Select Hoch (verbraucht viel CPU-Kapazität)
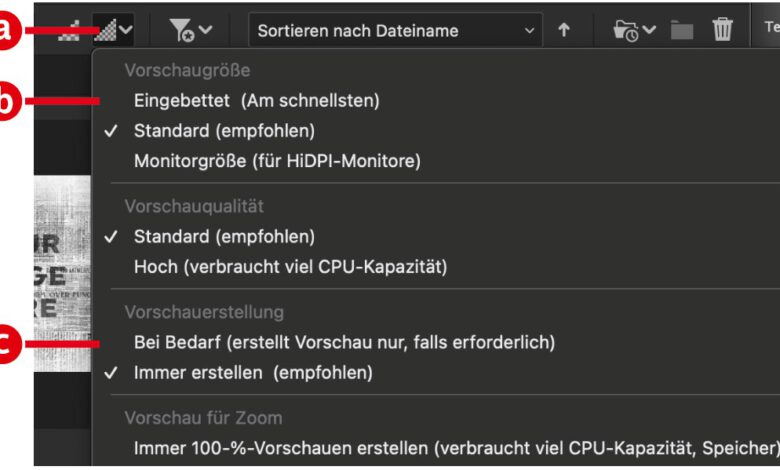The image size is (780, 470). click(290, 267)
